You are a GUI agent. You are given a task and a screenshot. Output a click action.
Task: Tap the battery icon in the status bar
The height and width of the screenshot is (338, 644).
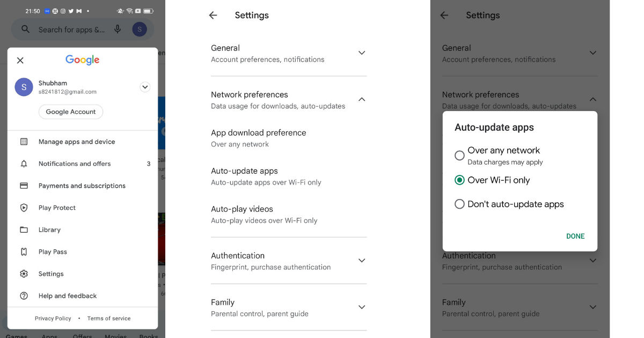pos(148,11)
